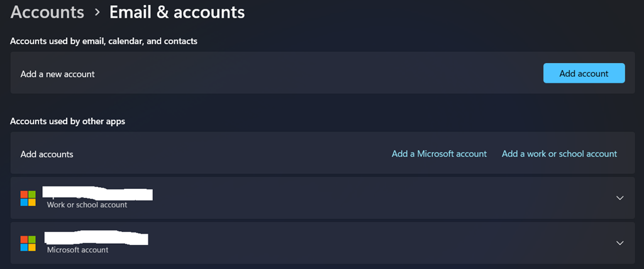
Task: Click the redacted work account name
Action: [x=97, y=192]
